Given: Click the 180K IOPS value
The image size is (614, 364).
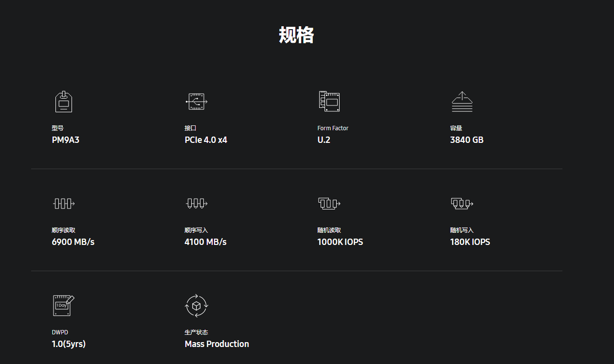Looking at the screenshot, I should click(x=470, y=242).
